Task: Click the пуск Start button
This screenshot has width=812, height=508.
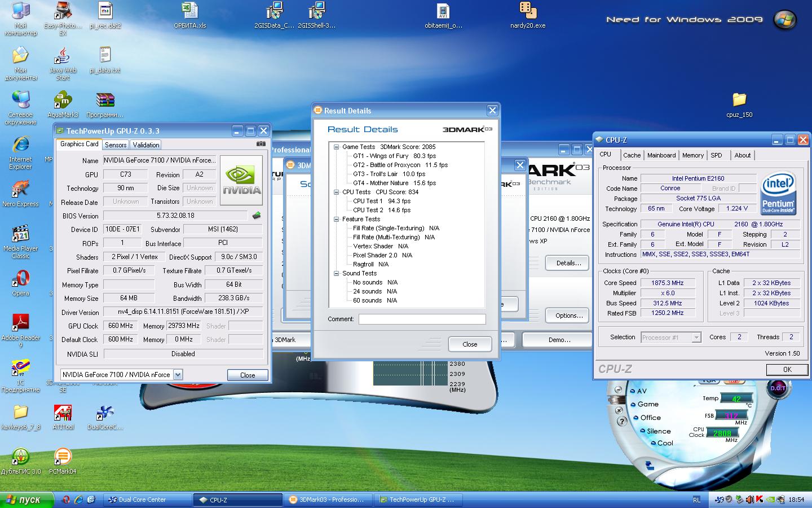Action: 27,500
